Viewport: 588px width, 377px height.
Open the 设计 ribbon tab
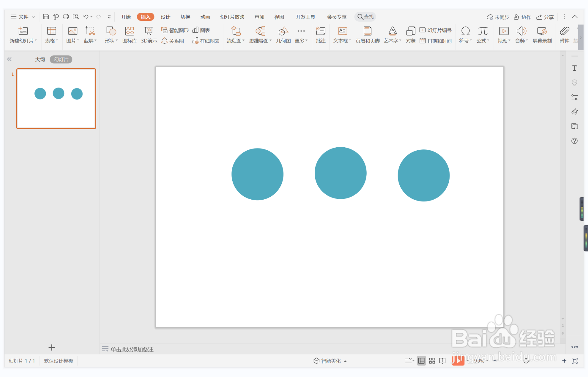coord(165,17)
